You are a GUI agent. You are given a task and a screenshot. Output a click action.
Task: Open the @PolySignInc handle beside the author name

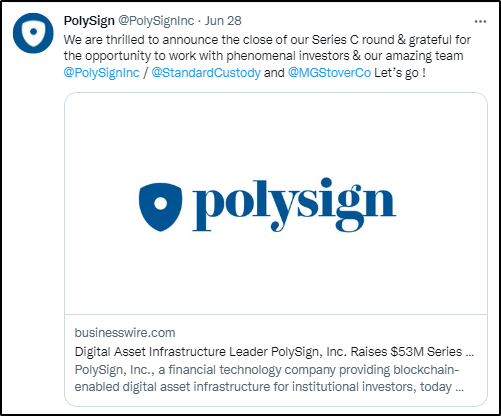coord(156,21)
